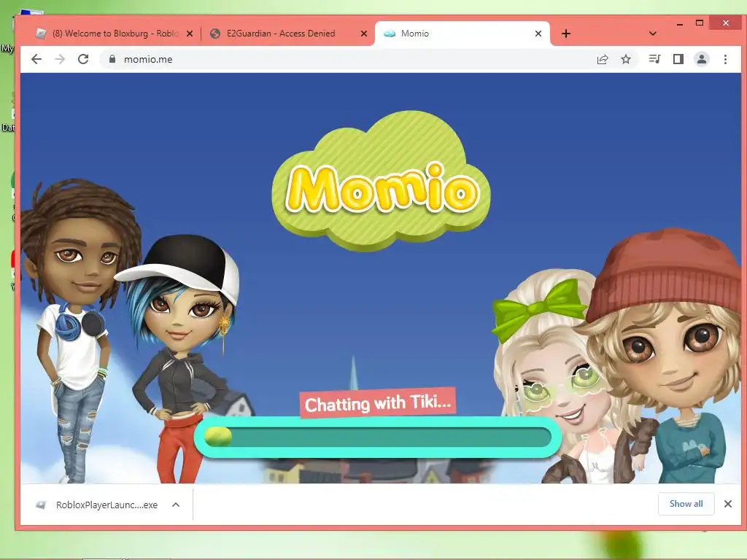Select the Momio tab

(x=462, y=34)
